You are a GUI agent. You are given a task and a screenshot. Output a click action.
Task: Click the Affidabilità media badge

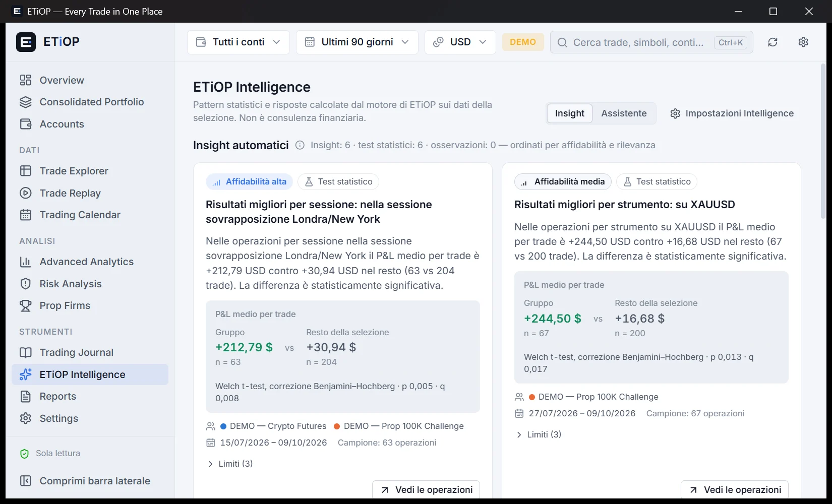pos(563,182)
